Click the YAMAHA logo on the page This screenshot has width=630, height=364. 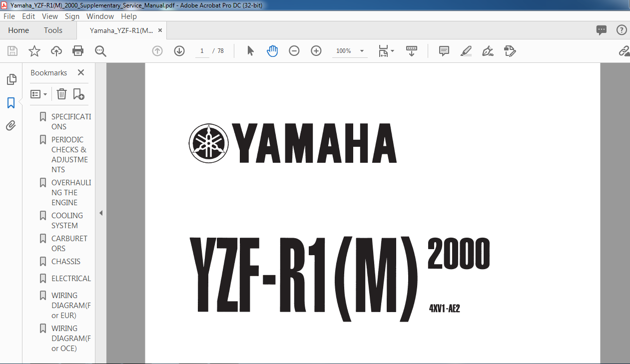293,143
